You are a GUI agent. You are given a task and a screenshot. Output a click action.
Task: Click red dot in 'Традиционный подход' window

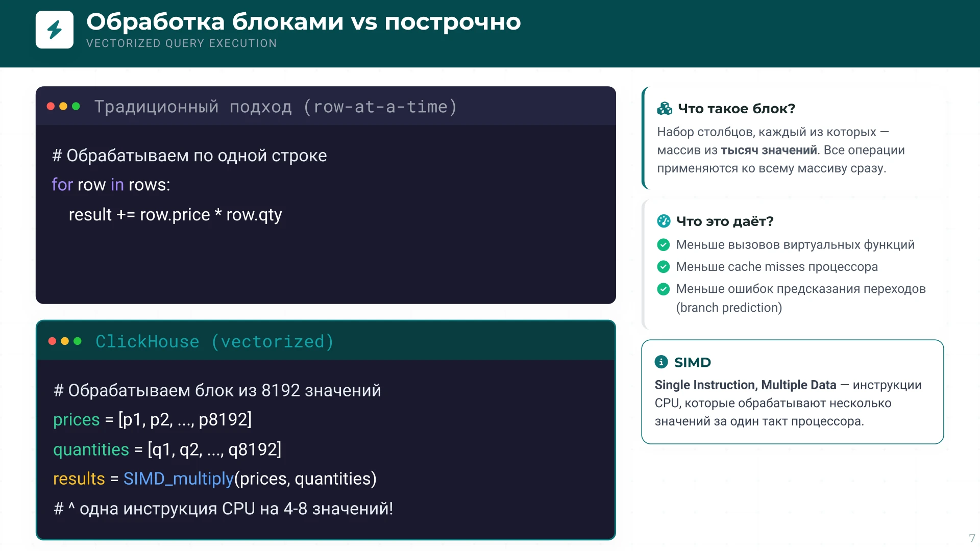point(51,106)
